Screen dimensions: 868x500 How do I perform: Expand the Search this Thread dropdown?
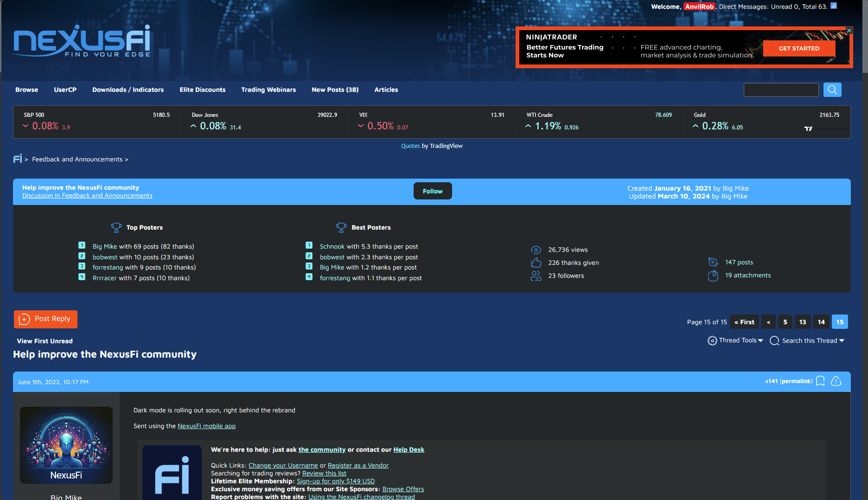click(x=813, y=341)
